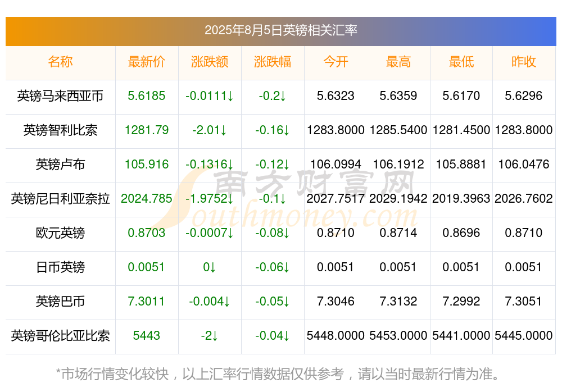The width and height of the screenshot is (562, 392).
Task: Click high value 5.6359
Action: pos(398,95)
